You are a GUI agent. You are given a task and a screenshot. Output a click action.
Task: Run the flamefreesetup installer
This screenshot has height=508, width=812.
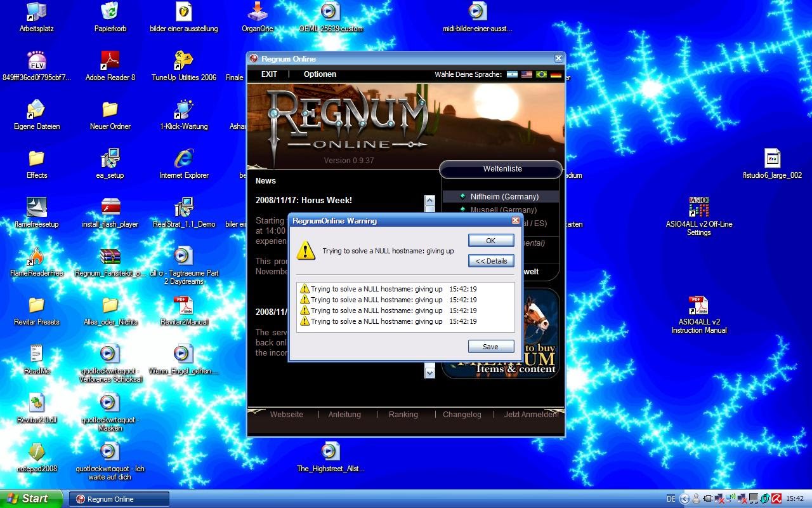(x=37, y=214)
